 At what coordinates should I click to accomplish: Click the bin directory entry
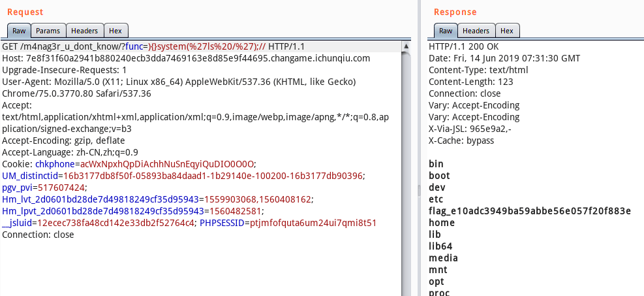point(436,164)
